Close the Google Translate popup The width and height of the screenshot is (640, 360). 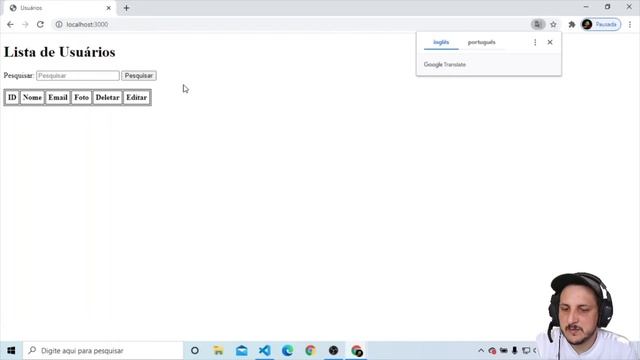tap(550, 42)
